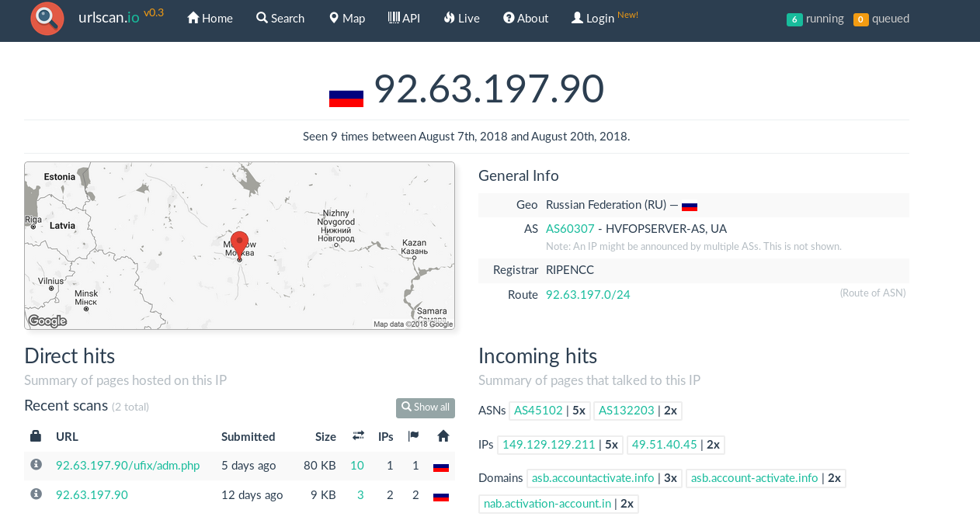Click the info icon beside the 92.63.197.90 scan row
This screenshot has height=527, width=980.
[x=36, y=494]
